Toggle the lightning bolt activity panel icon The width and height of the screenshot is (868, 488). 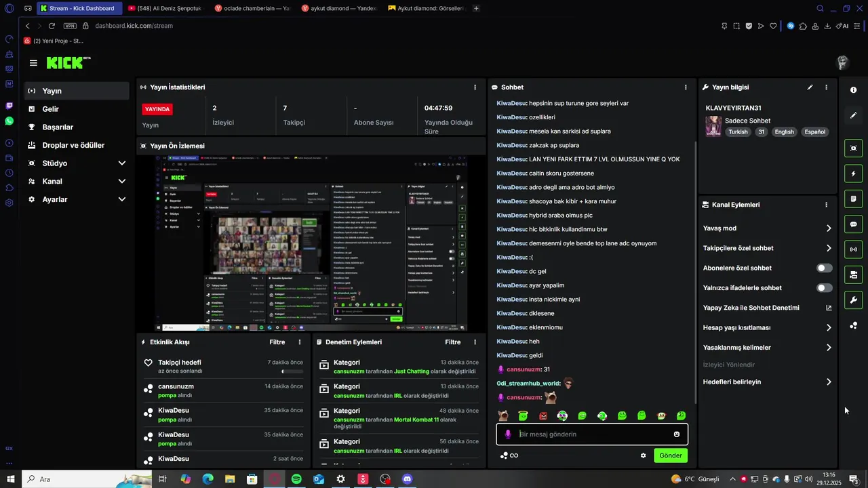tap(853, 174)
